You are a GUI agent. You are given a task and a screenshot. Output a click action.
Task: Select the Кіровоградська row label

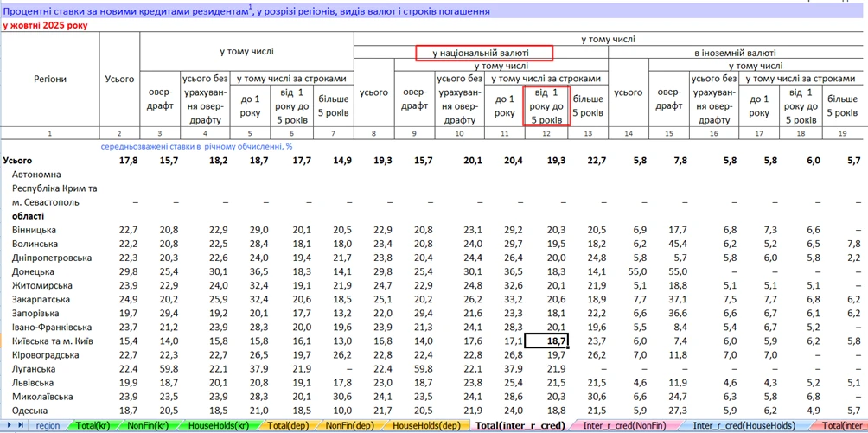[46, 355]
